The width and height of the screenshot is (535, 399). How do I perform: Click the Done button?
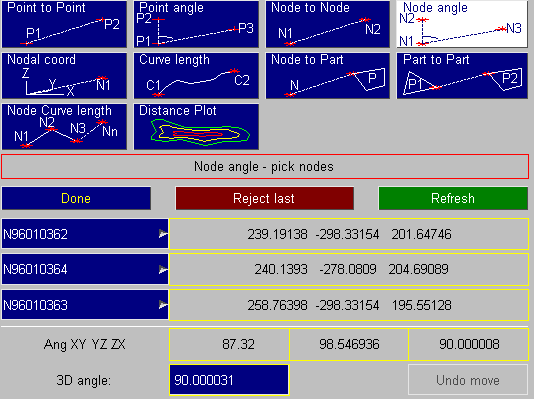coord(76,198)
